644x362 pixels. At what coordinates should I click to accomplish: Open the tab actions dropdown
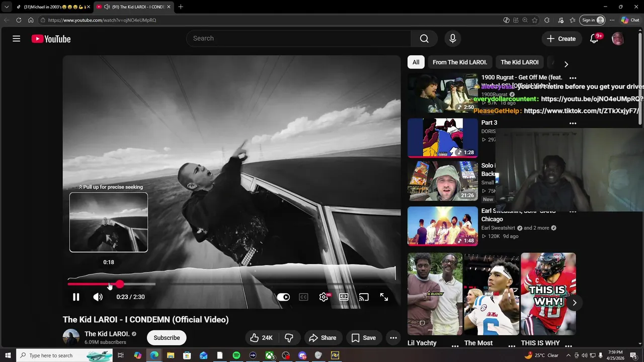point(7,7)
